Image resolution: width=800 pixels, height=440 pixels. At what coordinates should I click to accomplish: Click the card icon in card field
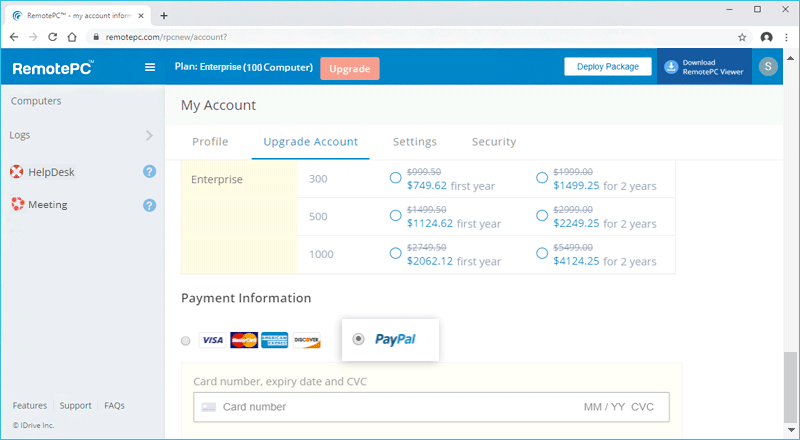click(209, 407)
